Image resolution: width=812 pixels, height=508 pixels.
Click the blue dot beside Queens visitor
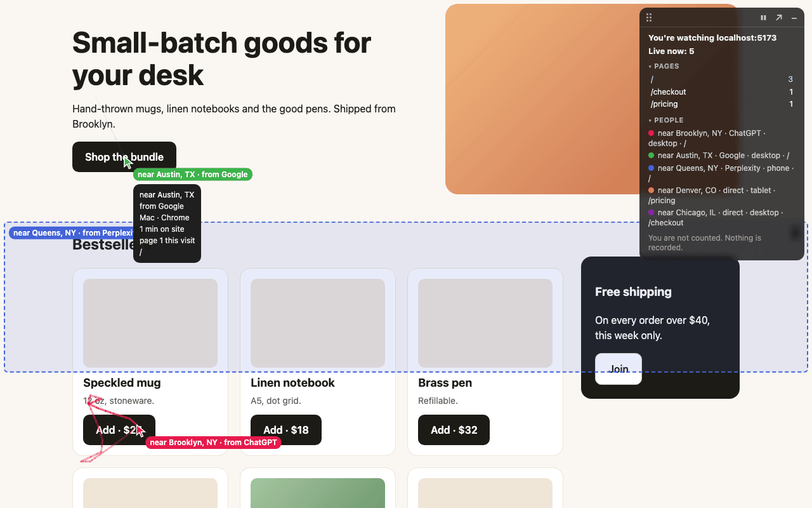651,168
